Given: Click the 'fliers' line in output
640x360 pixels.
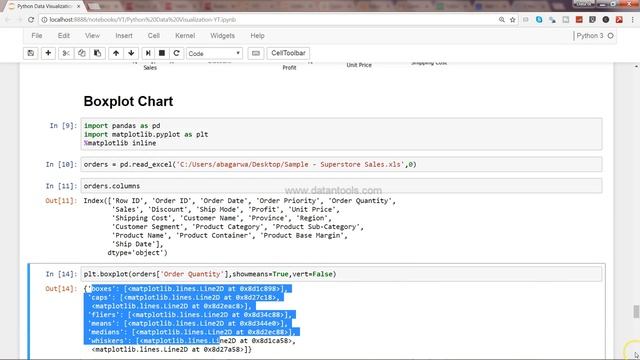Looking at the screenshot, I should (x=191, y=315).
